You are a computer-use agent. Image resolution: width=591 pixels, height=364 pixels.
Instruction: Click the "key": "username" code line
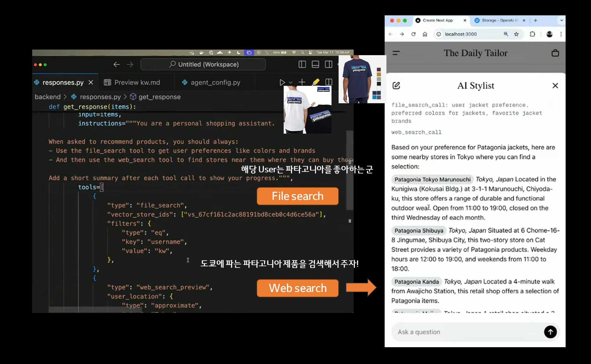154,242
